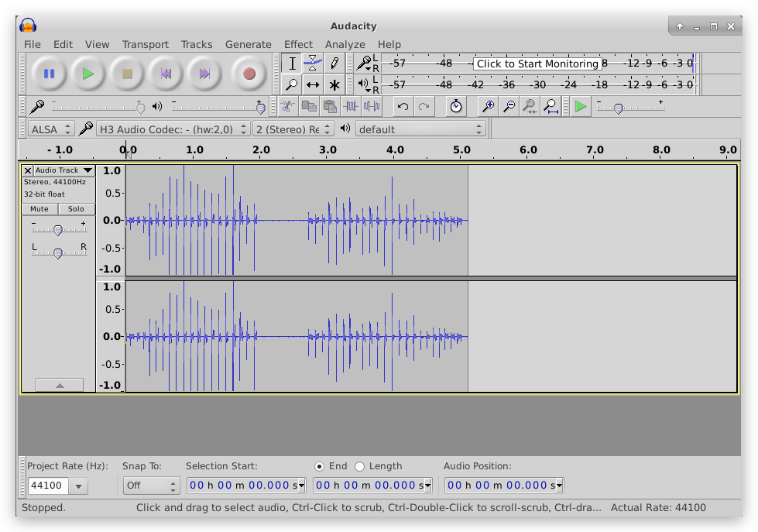Skip to Start of the project
The height and width of the screenshot is (532, 758).
coord(166,74)
